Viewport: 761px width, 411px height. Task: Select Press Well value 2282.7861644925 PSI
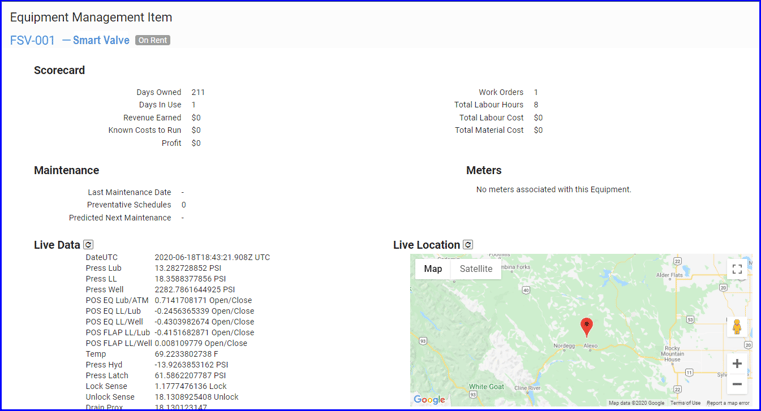pyautogui.click(x=195, y=289)
